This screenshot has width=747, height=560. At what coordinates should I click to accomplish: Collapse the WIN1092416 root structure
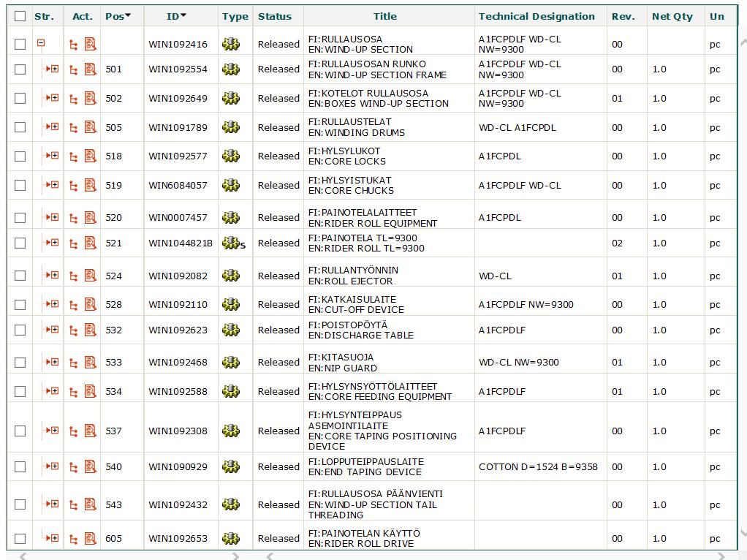[41, 43]
